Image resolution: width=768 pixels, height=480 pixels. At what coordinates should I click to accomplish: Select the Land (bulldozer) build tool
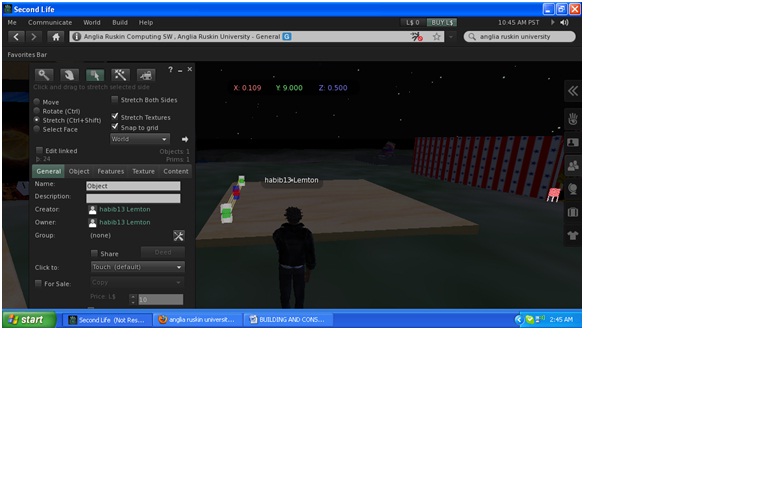(146, 74)
